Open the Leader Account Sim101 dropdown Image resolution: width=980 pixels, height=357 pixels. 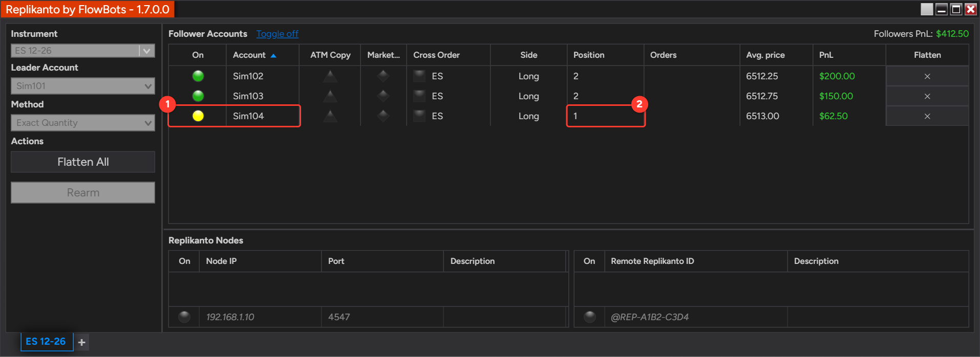[x=83, y=86]
